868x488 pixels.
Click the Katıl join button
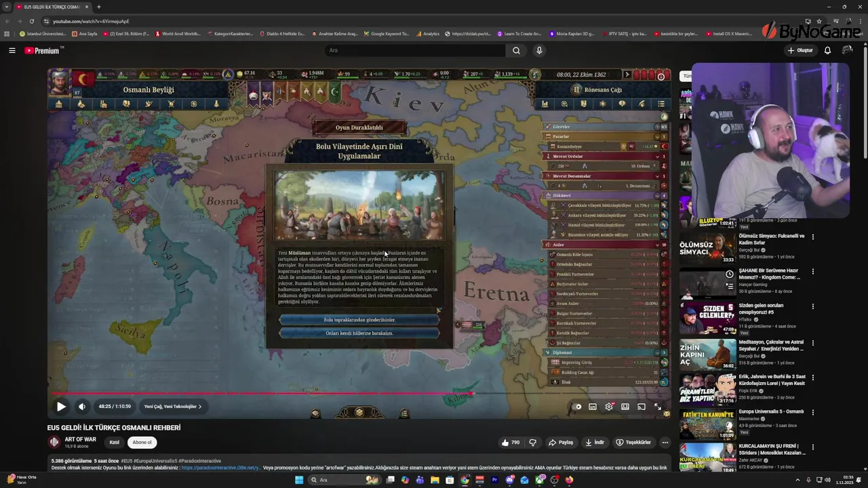115,443
